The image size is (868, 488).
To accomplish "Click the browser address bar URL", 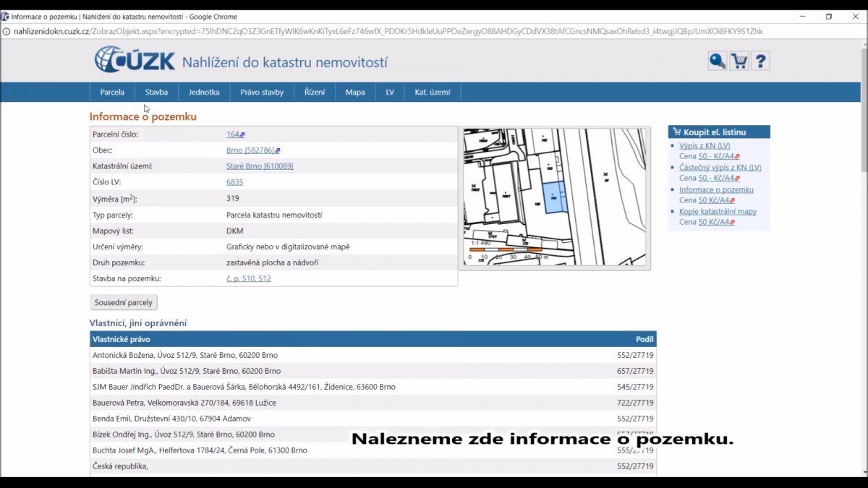I will (x=388, y=31).
